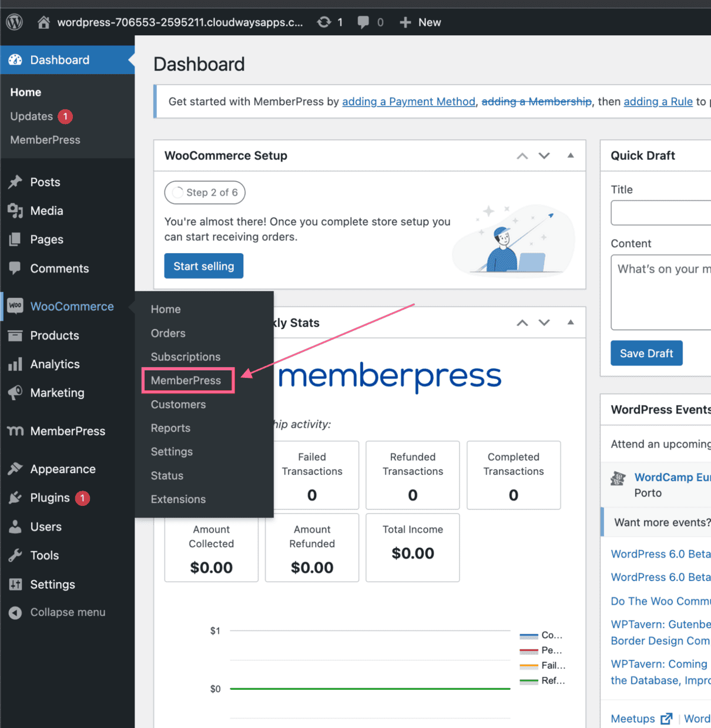Move MemberPress Weekly Stats widget down
This screenshot has width=711, height=728.
(544, 323)
